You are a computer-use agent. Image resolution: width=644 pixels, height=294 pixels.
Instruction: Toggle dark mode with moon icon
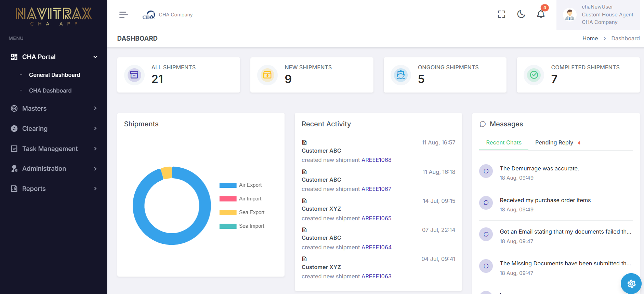521,14
